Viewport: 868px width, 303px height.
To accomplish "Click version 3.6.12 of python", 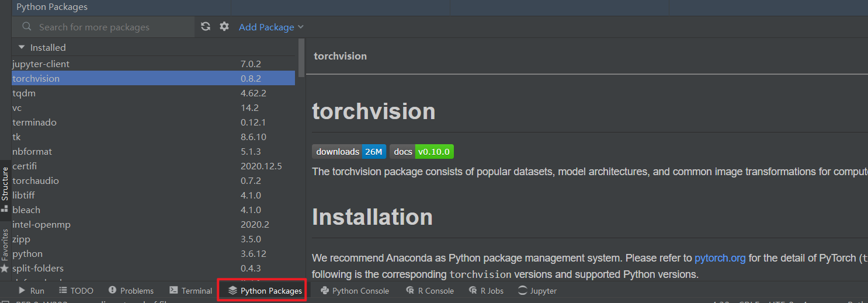I will coord(253,253).
